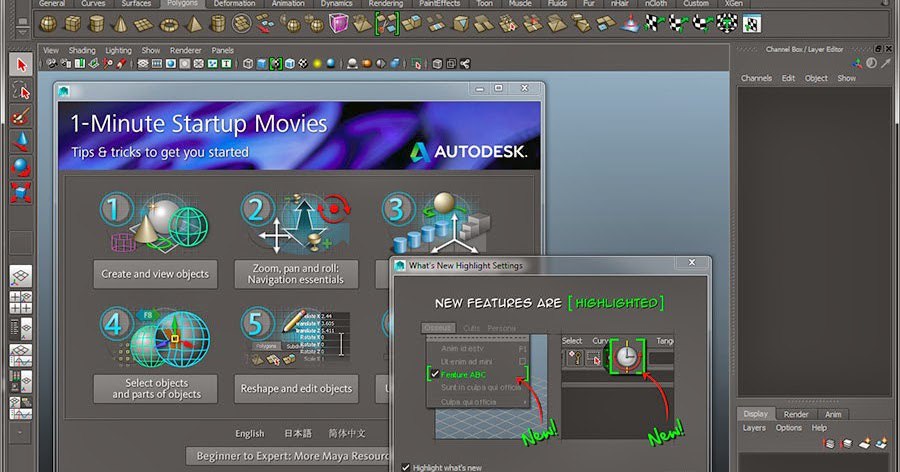Open the Channels menu in Channel Box
Viewport: 900px width, 472px height.
coord(756,78)
